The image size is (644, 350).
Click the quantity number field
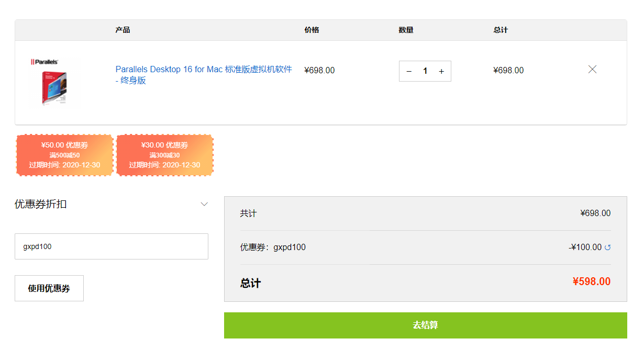tap(425, 71)
